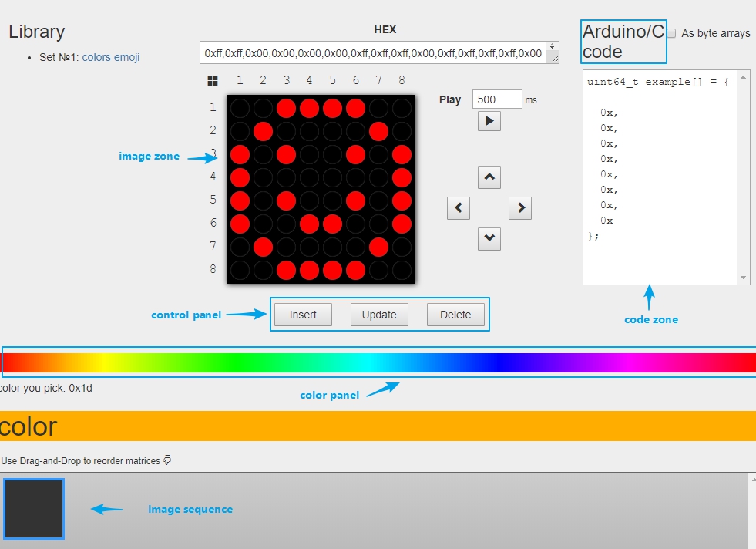This screenshot has height=549, width=756.
Task: Click the Delete button
Action: (455, 315)
